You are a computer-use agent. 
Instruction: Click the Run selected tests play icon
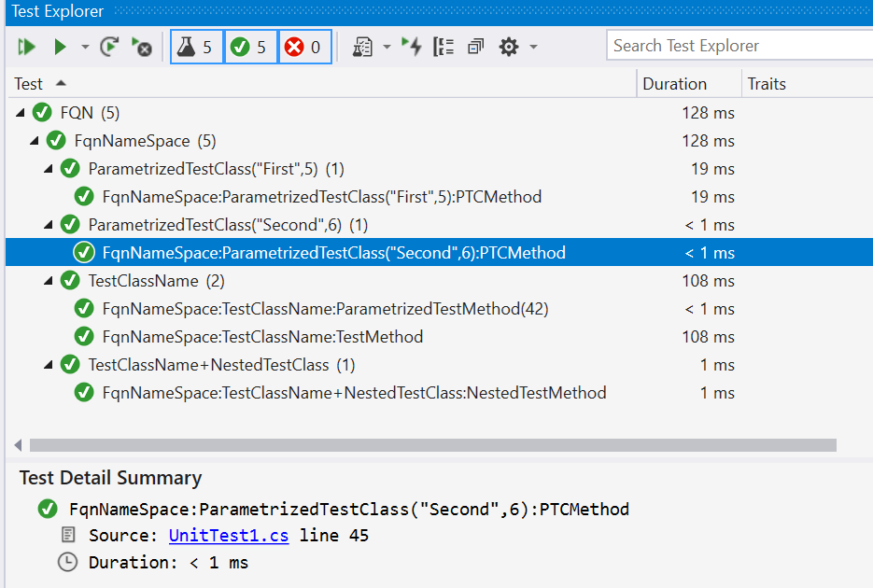point(60,47)
